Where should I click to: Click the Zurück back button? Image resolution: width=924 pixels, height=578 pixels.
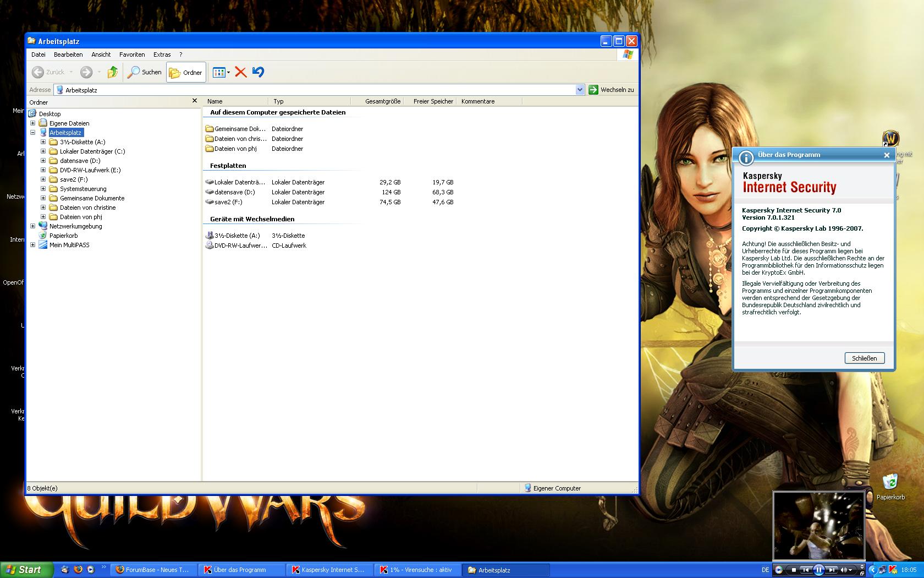pyautogui.click(x=48, y=72)
